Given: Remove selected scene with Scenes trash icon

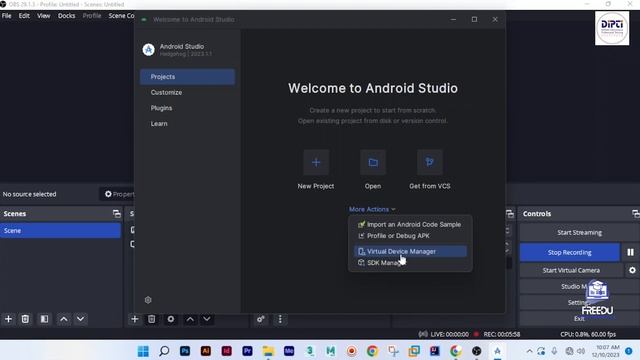Looking at the screenshot, I should click(x=25, y=319).
